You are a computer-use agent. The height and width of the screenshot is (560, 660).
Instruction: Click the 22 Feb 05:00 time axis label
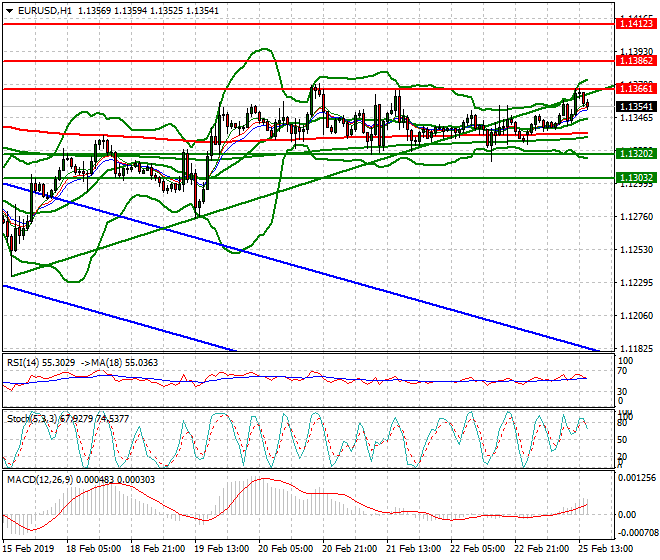(x=477, y=549)
